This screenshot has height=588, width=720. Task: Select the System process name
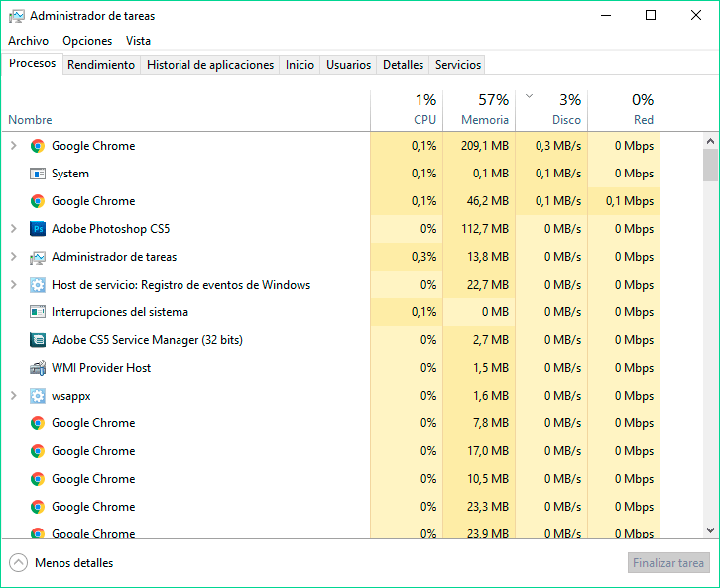point(70,174)
